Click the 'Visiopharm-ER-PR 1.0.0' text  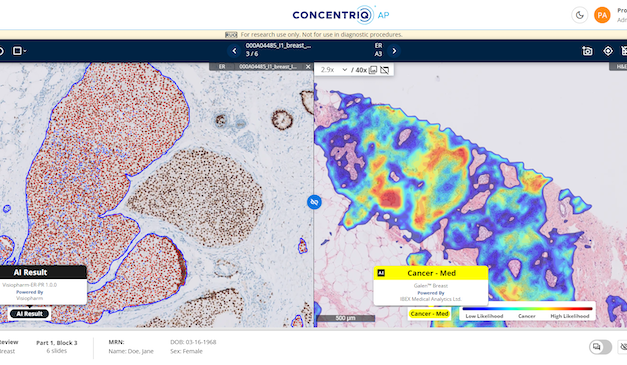pos(30,285)
